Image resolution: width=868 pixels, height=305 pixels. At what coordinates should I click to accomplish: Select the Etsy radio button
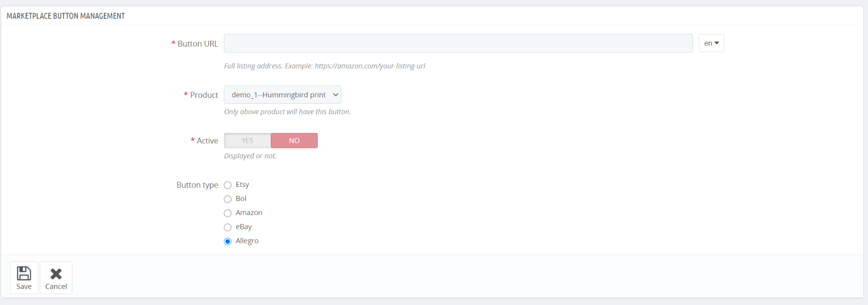coord(228,185)
